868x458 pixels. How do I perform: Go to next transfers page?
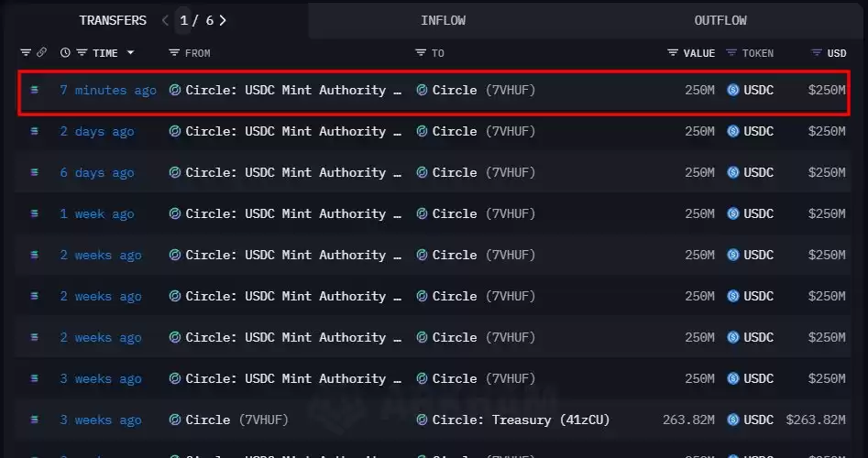(x=223, y=20)
